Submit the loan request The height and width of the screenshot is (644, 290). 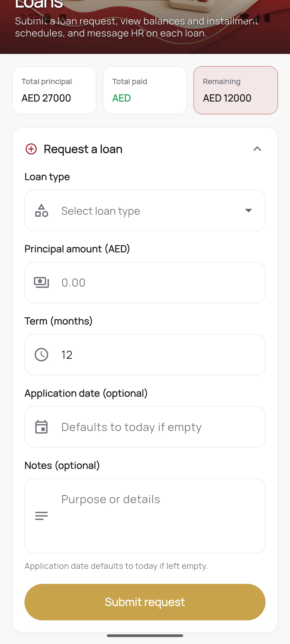click(x=145, y=602)
